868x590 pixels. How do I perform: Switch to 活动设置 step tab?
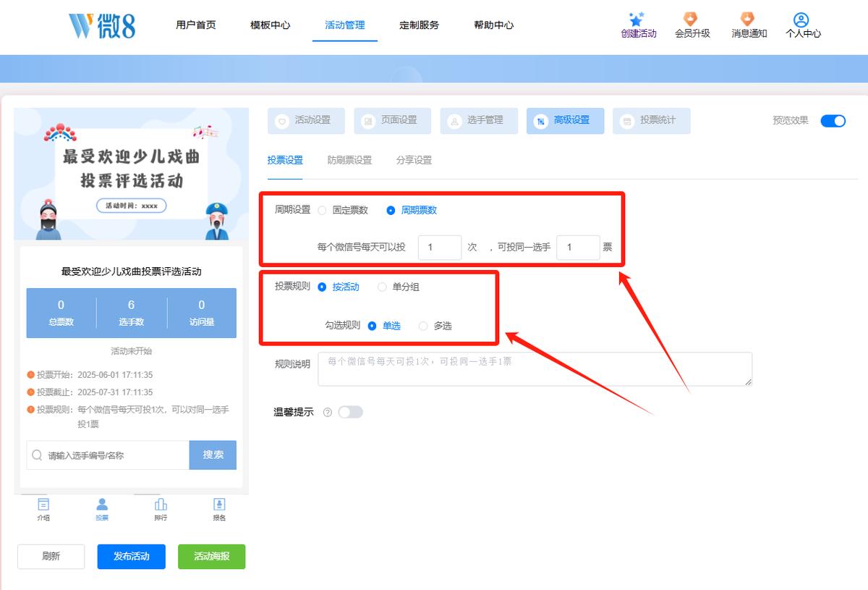[x=306, y=121]
